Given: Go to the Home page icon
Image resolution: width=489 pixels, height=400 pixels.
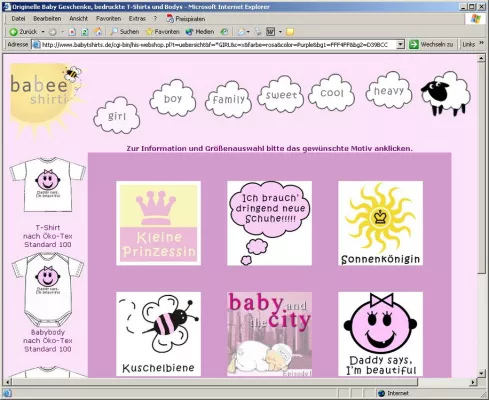Looking at the screenshot, I should [x=98, y=32].
